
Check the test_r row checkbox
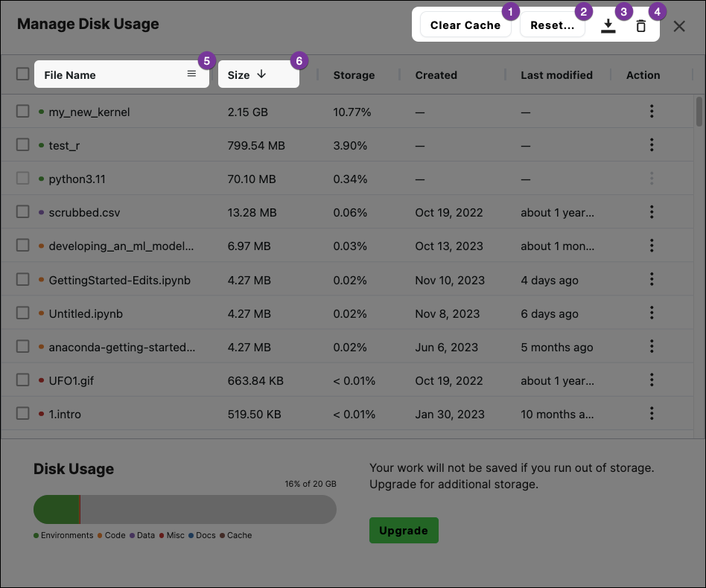click(22, 145)
